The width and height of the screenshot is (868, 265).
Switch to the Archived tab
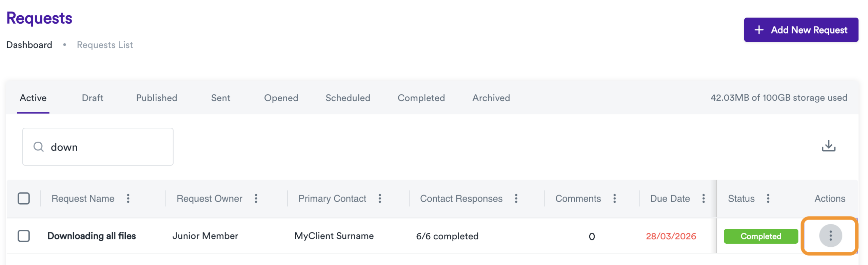491,98
